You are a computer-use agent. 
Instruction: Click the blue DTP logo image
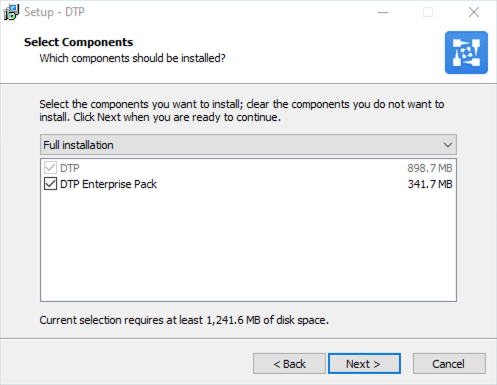tap(466, 52)
